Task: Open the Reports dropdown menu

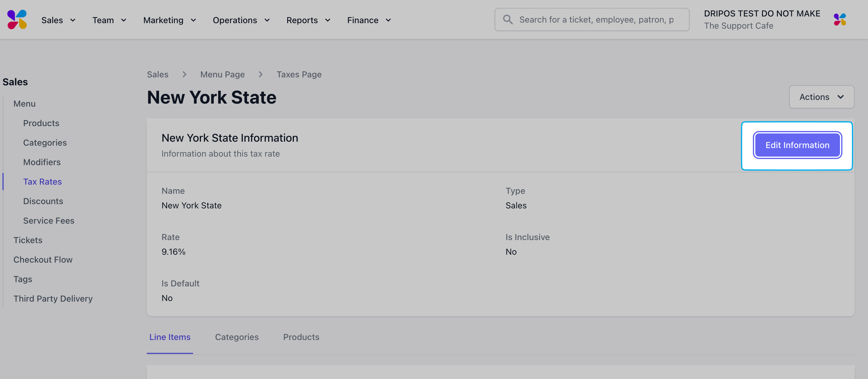Action: pos(308,20)
